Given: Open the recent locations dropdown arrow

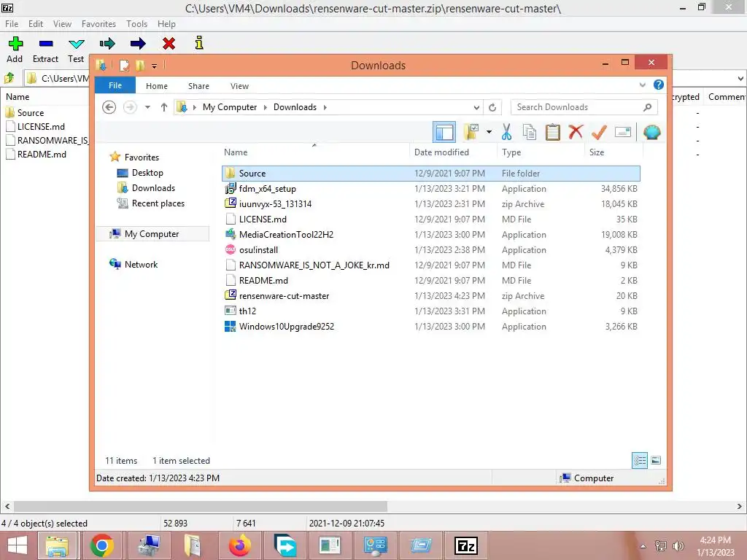Looking at the screenshot, I should point(147,107).
